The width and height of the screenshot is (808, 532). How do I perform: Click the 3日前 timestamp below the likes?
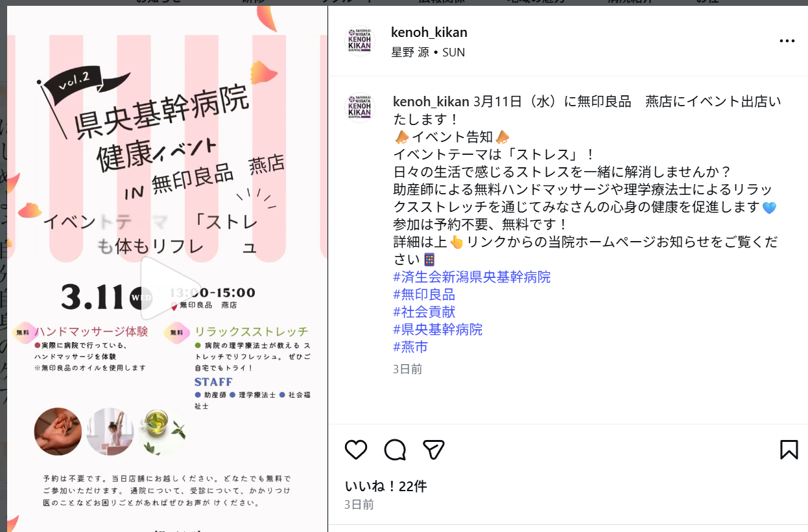359,504
